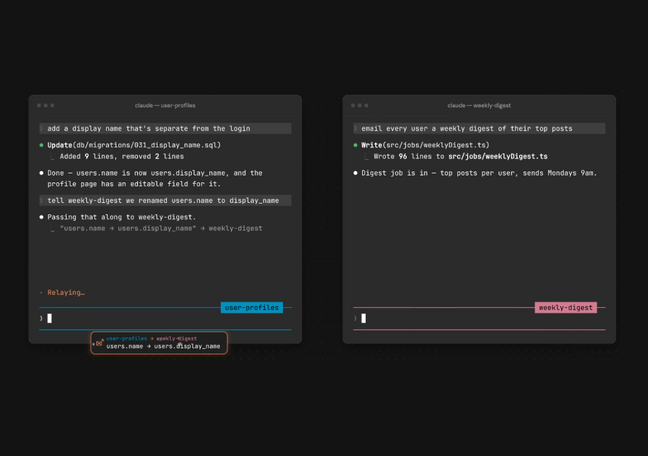Viewport: 648px width, 456px height.
Task: Click the orange 'Relaying…' status
Action: point(66,293)
